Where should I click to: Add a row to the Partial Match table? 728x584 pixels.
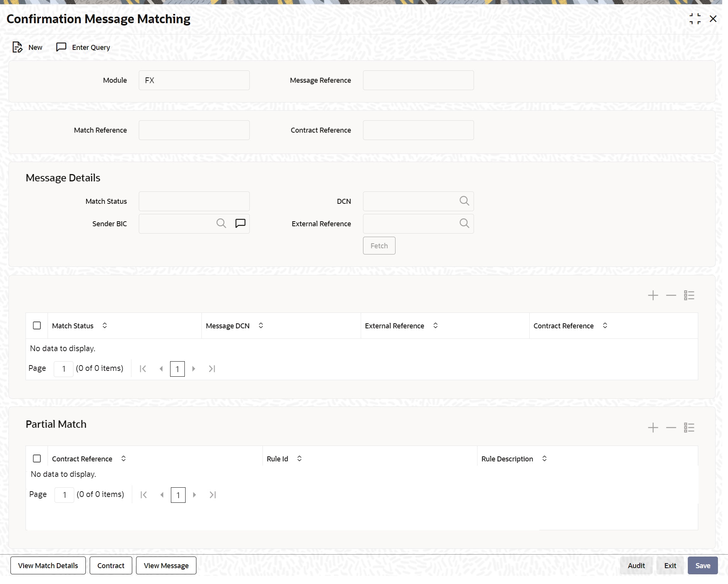click(x=653, y=428)
